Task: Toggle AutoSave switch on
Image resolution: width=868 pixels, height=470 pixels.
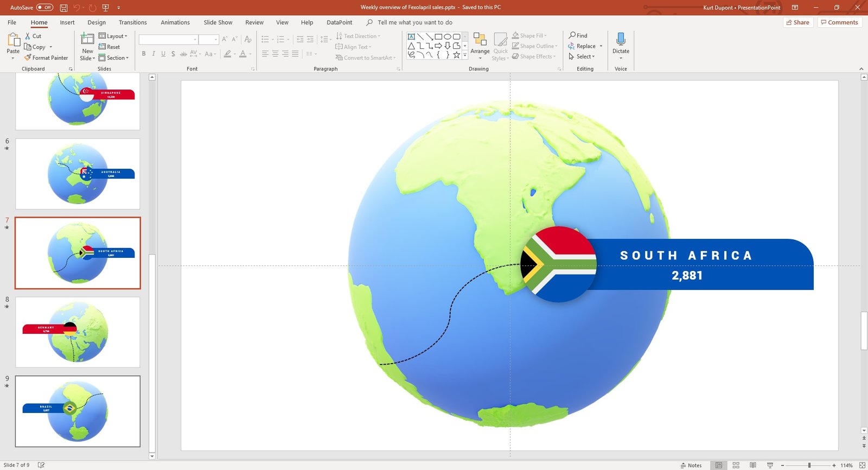Action: click(x=44, y=8)
